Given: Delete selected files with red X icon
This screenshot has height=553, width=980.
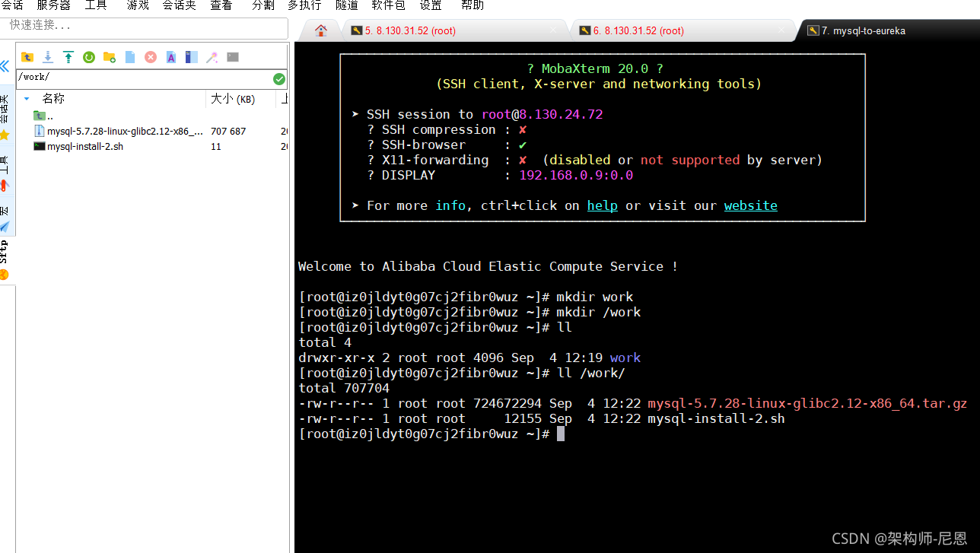Looking at the screenshot, I should point(151,57).
